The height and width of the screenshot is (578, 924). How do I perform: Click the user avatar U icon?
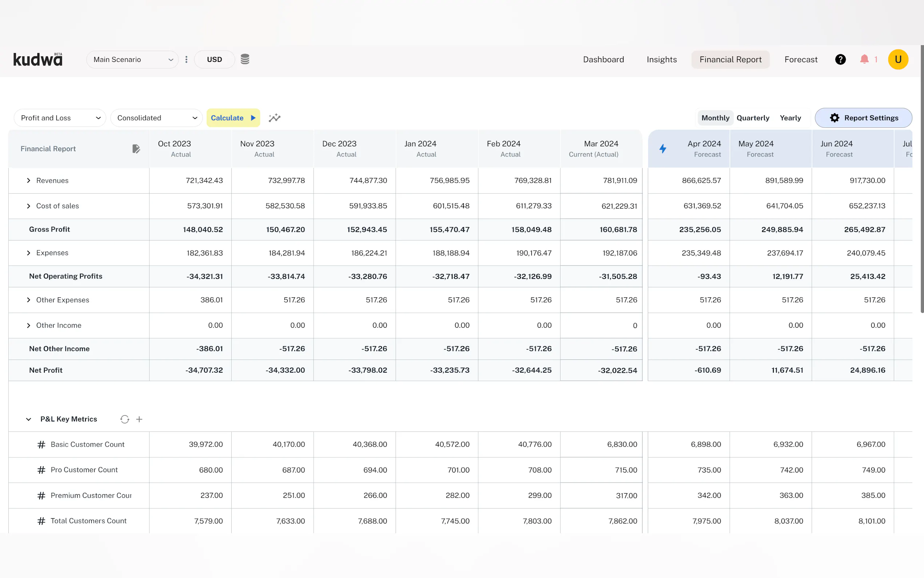click(898, 59)
